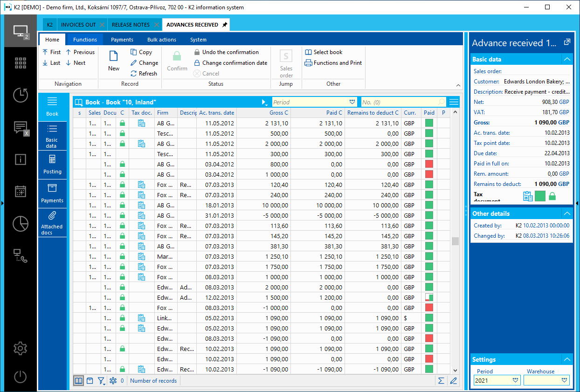The height and width of the screenshot is (392, 580).
Task: Open the Posting sidebar section
Action: 52,165
